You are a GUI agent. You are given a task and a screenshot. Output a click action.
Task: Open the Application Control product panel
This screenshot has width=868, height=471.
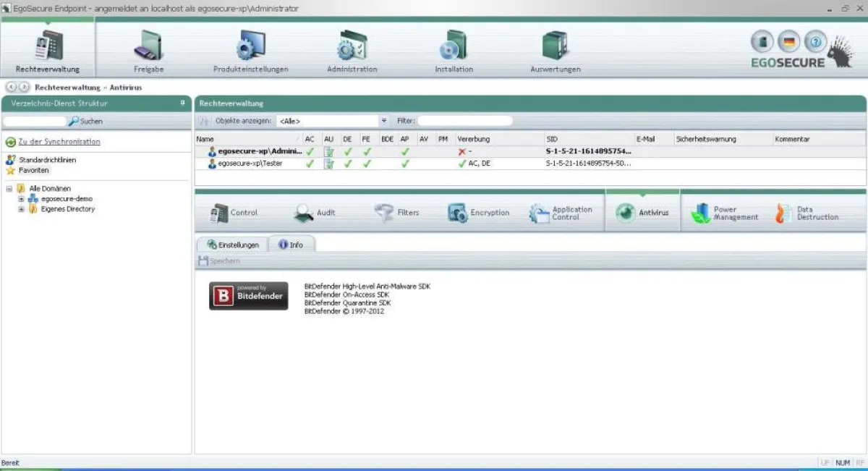[x=563, y=211]
